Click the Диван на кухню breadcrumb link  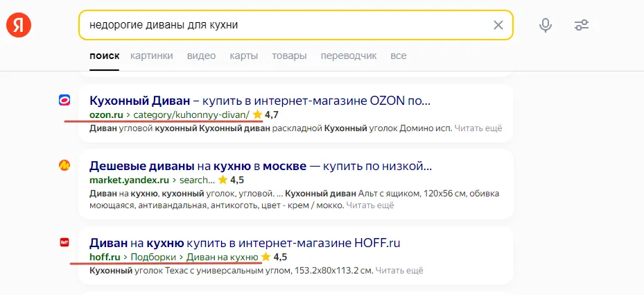223,258
